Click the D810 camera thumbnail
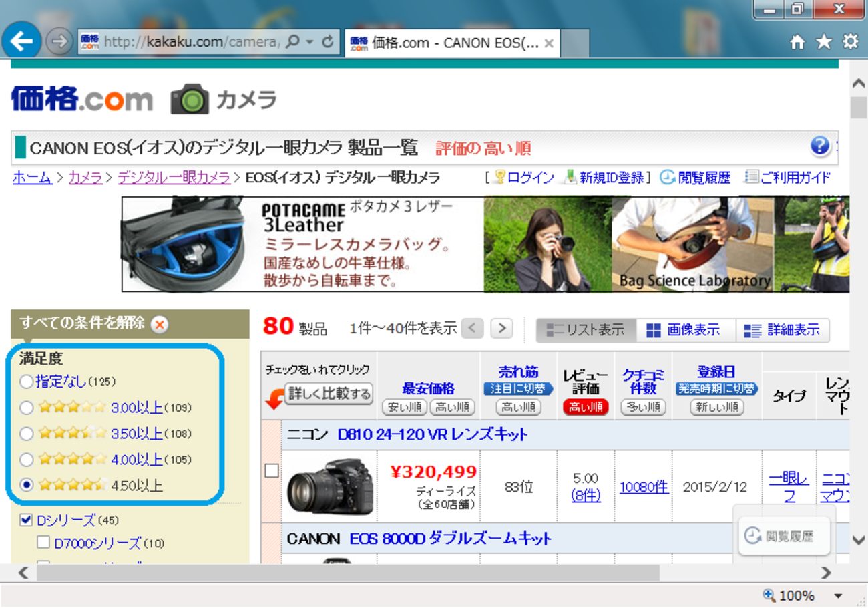The height and width of the screenshot is (608, 868). pyautogui.click(x=330, y=486)
